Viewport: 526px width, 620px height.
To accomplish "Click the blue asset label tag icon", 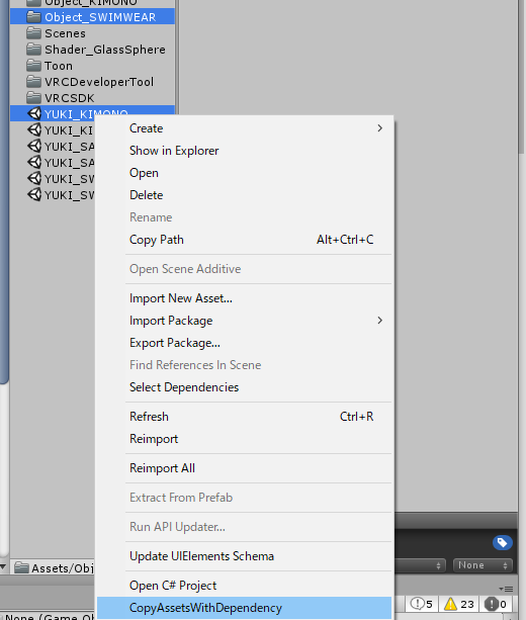I will [x=502, y=542].
